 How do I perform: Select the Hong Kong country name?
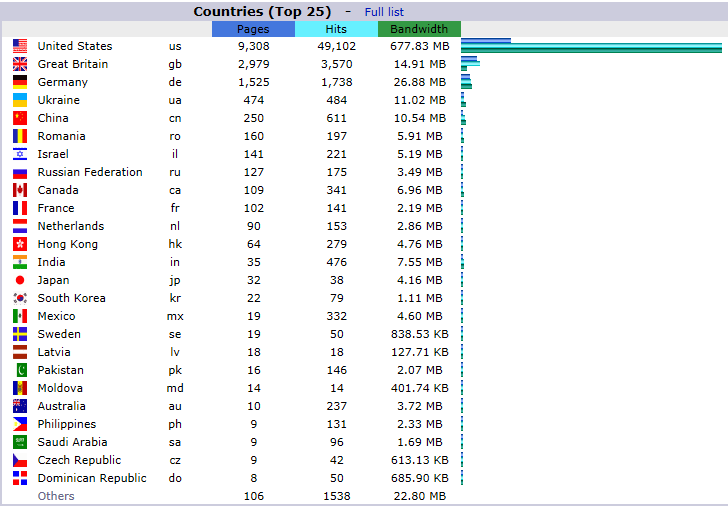point(68,244)
